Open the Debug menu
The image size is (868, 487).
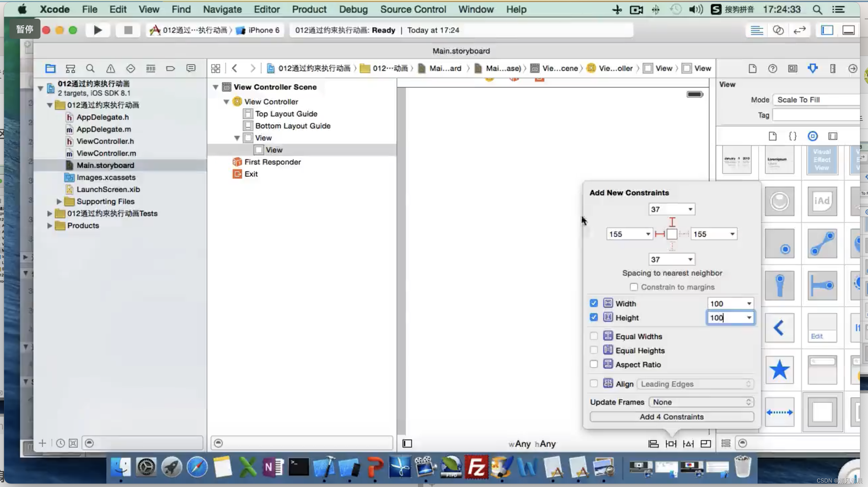(353, 9)
